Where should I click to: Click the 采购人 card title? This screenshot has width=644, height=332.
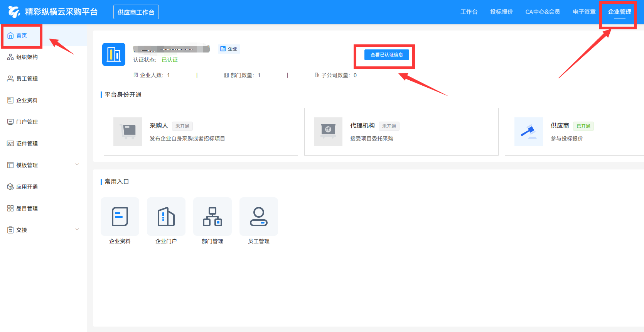point(159,126)
